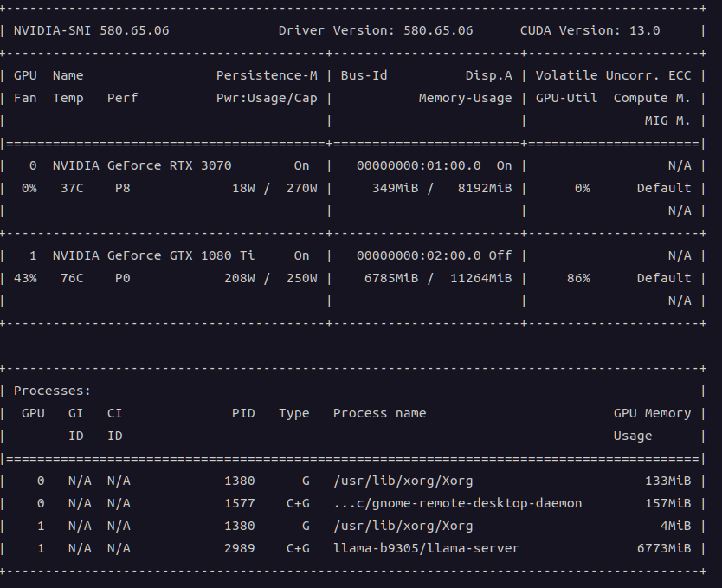The image size is (722, 588).
Task: Select the 133MiB memory usage value
Action: coord(667,481)
